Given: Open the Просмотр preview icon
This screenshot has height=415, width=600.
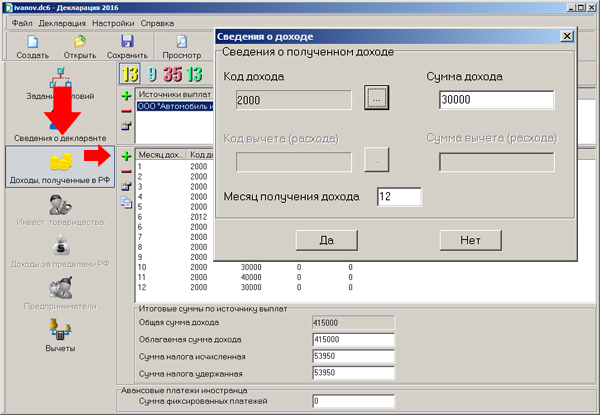Looking at the screenshot, I should coord(181,41).
